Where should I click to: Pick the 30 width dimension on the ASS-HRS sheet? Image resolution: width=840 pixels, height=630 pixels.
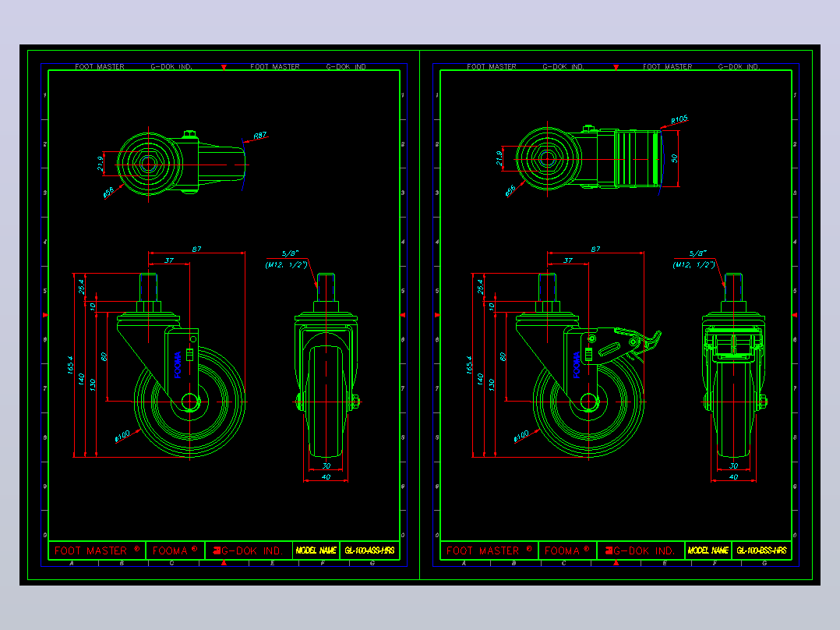tap(326, 465)
